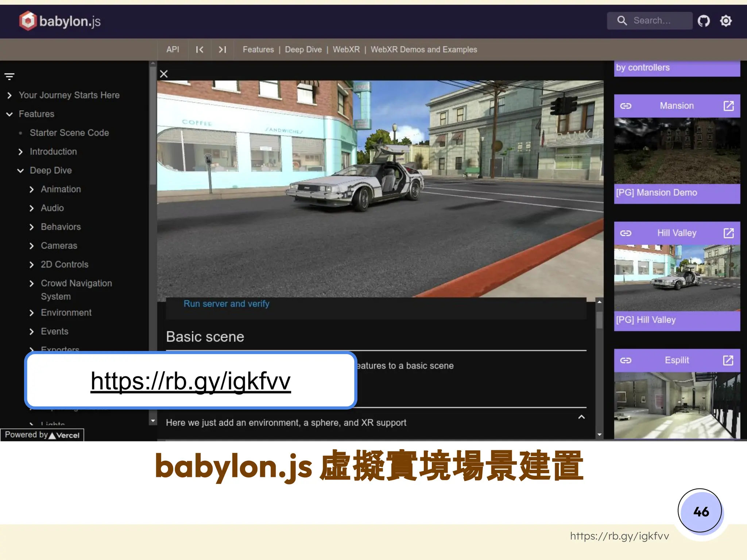Go to next page arrow icon
Image resolution: width=747 pixels, height=560 pixels.
coord(222,50)
